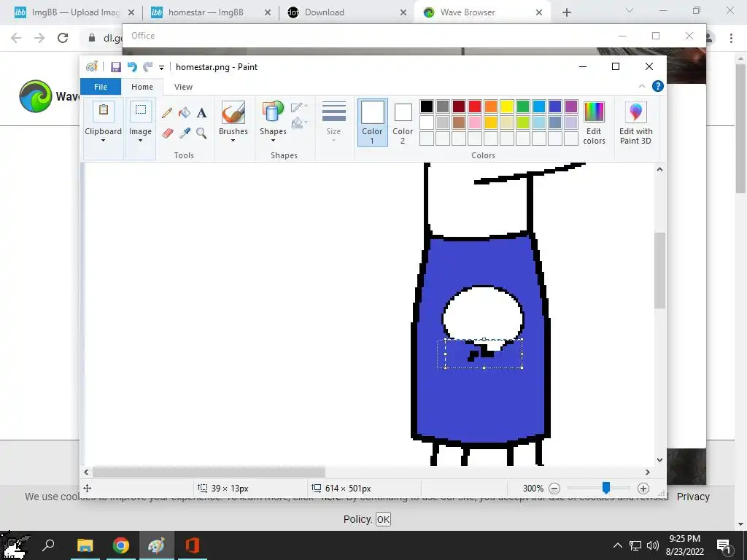The height and width of the screenshot is (560, 747).
Task: Expand the Clipboard dropdown arrow
Action: 104,141
